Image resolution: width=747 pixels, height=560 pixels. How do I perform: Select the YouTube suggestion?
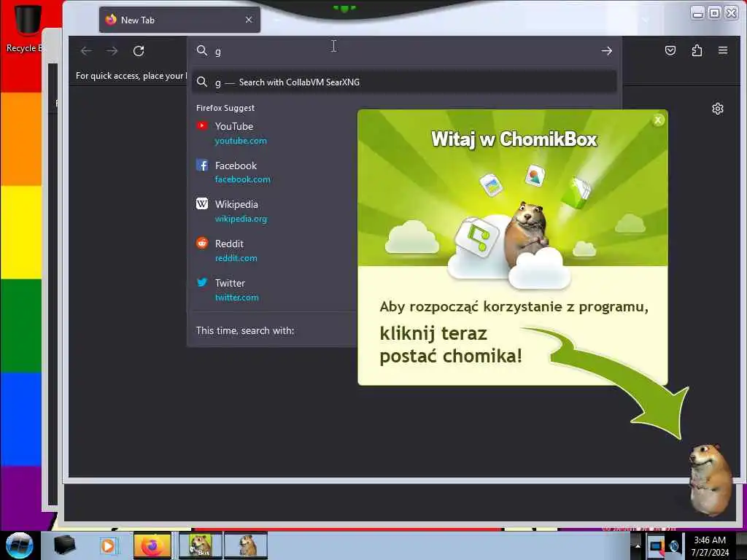coord(274,133)
